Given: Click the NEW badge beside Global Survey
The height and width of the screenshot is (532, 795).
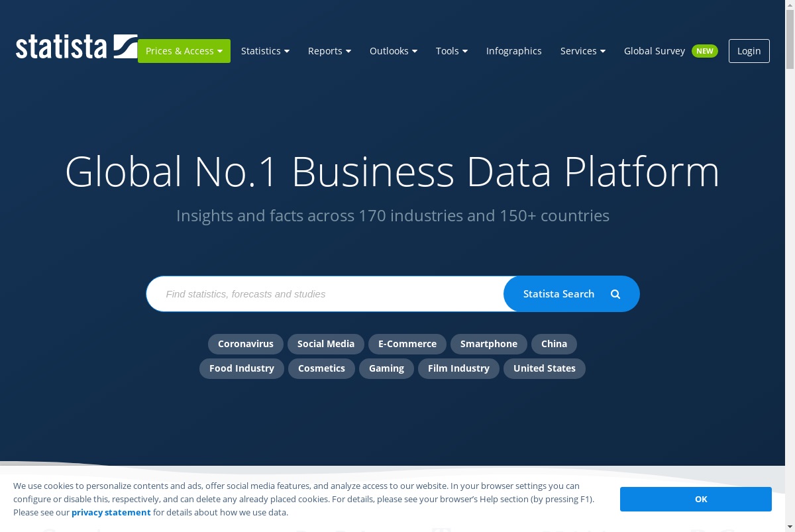Looking at the screenshot, I should 705,51.
